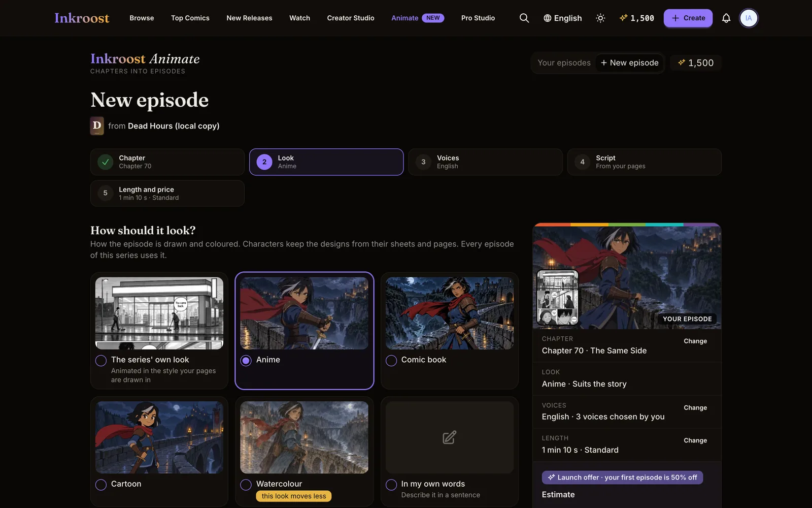The width and height of the screenshot is (812, 508).
Task: Click the manga page inset thumbnail
Action: pyautogui.click(x=558, y=298)
